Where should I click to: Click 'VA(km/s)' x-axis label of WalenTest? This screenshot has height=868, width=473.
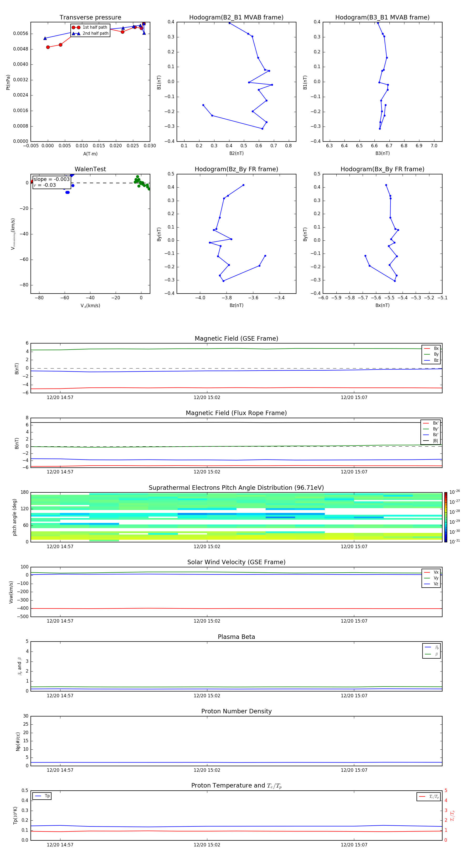tap(90, 306)
